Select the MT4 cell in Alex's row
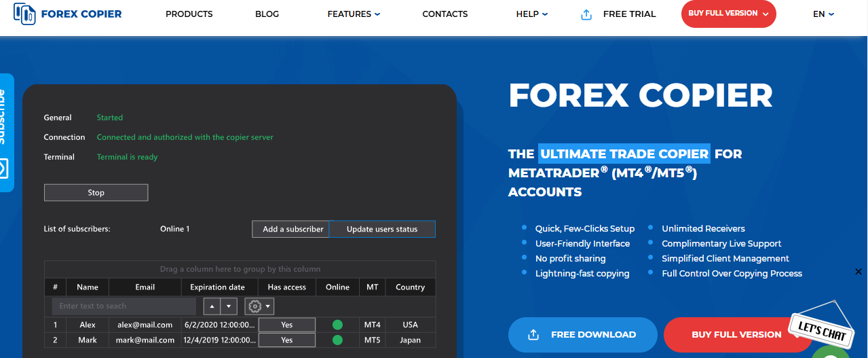The width and height of the screenshot is (868, 358). 373,325
